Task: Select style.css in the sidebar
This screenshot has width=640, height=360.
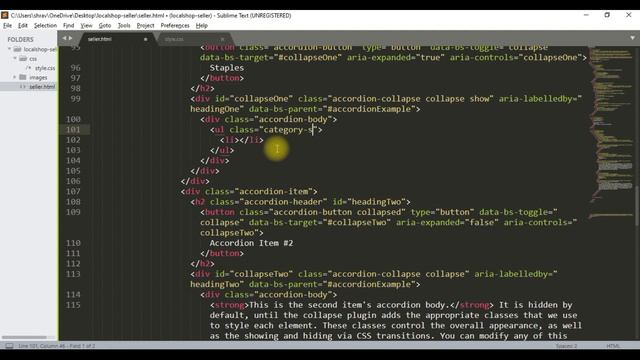Action: pyautogui.click(x=45, y=68)
